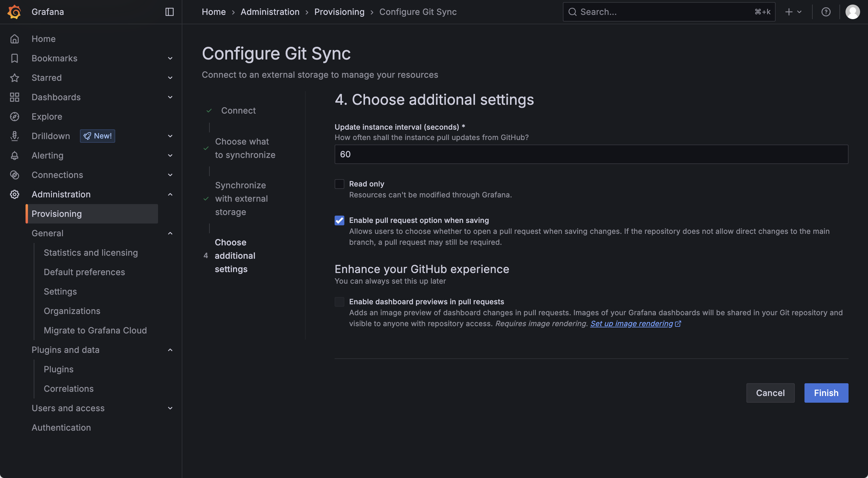Screen dimensions: 868x478
Task: Click the Bookmarks icon in sidebar
Action: (x=15, y=58)
